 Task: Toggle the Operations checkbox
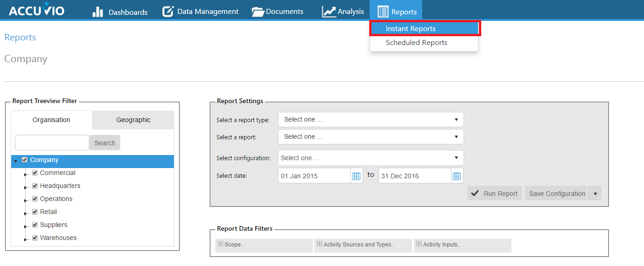click(35, 199)
